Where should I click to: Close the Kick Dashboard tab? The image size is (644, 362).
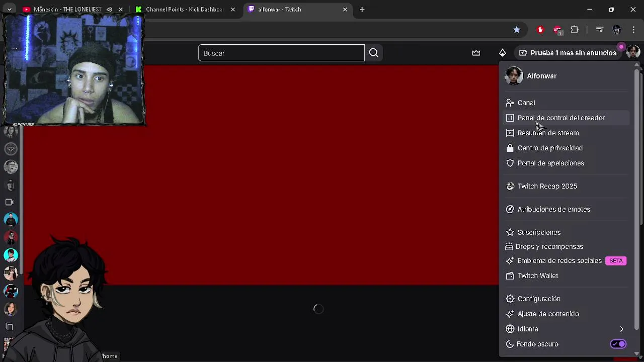(x=233, y=10)
